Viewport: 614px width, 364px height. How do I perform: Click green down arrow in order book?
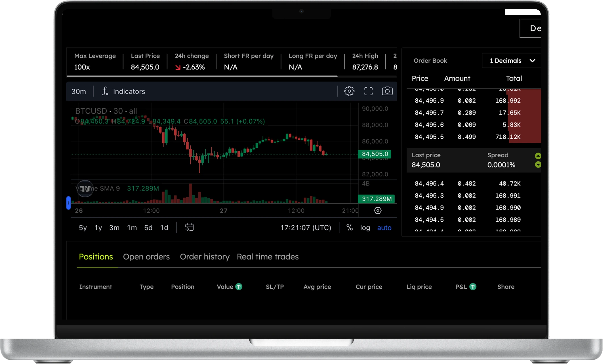tap(538, 165)
